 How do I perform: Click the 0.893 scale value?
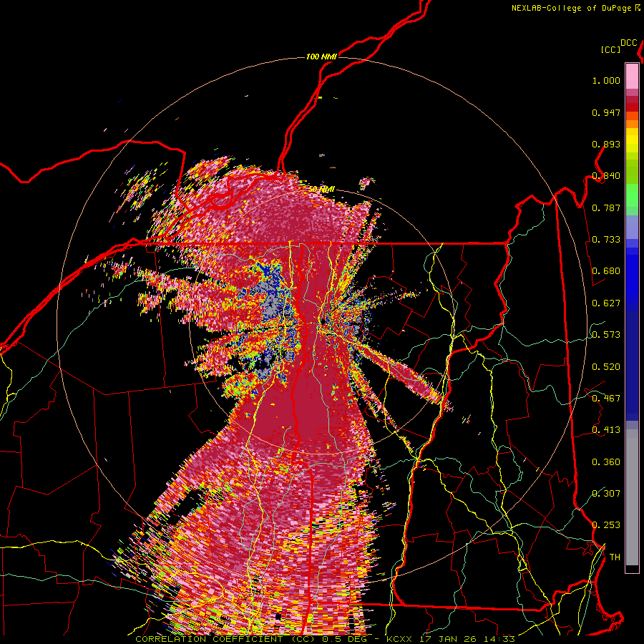coord(606,144)
